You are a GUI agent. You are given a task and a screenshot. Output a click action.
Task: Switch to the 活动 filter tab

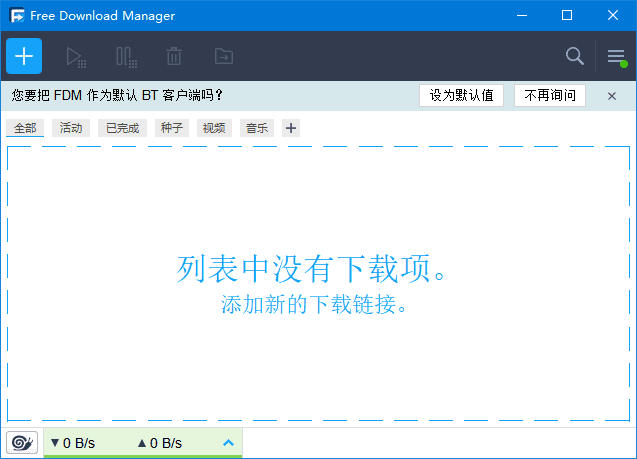71,128
